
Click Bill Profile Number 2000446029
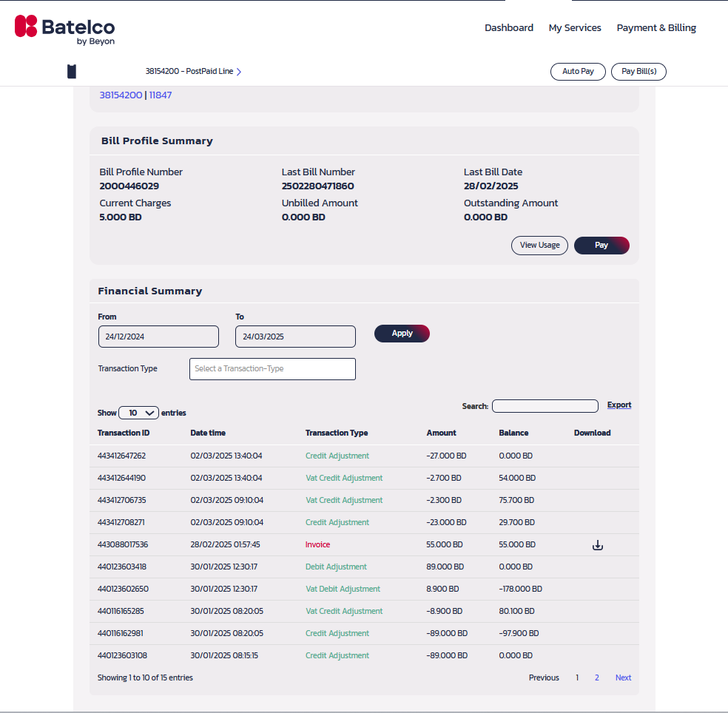point(129,186)
